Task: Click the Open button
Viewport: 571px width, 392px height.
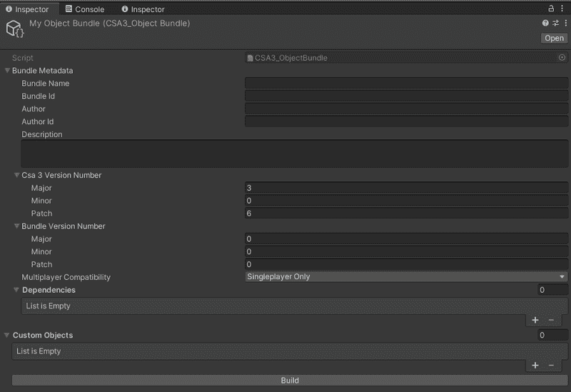Action: (x=554, y=39)
